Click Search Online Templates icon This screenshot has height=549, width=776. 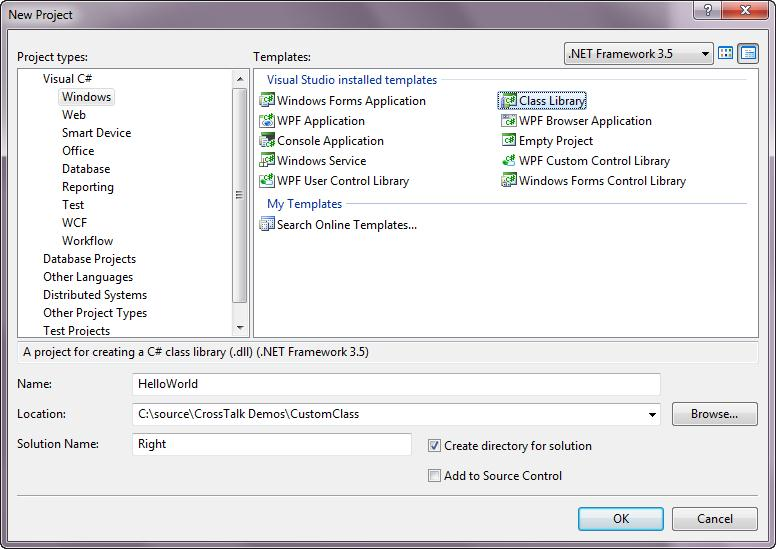pyautogui.click(x=267, y=224)
